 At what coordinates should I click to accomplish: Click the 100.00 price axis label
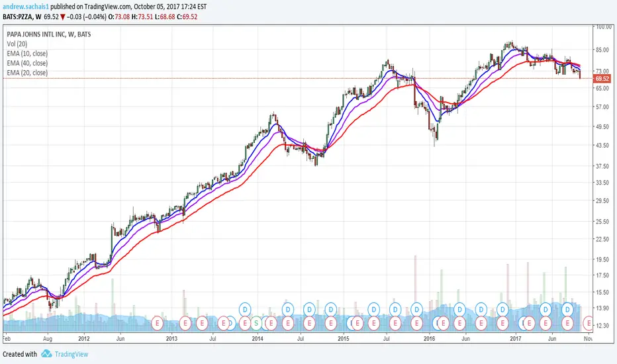tap(604, 26)
